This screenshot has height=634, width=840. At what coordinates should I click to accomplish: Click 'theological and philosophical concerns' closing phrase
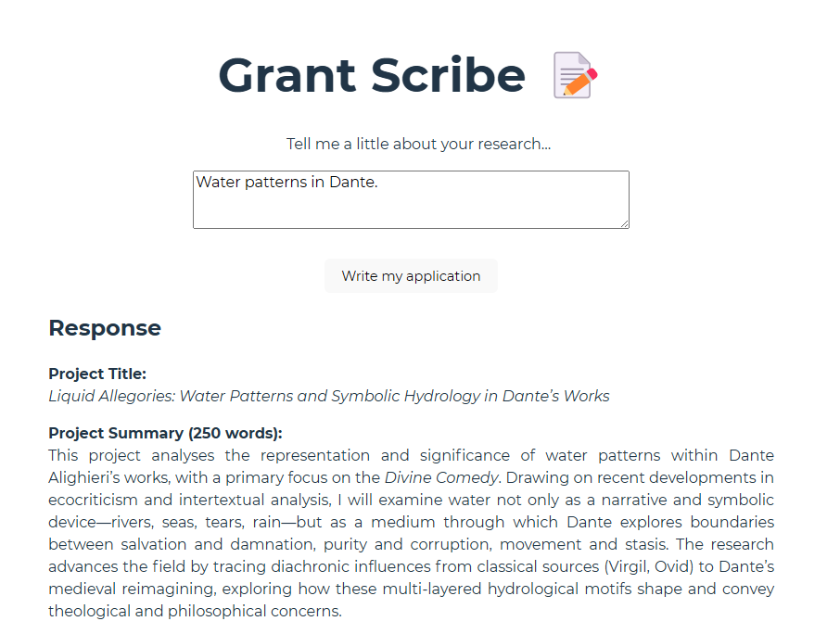point(194,611)
